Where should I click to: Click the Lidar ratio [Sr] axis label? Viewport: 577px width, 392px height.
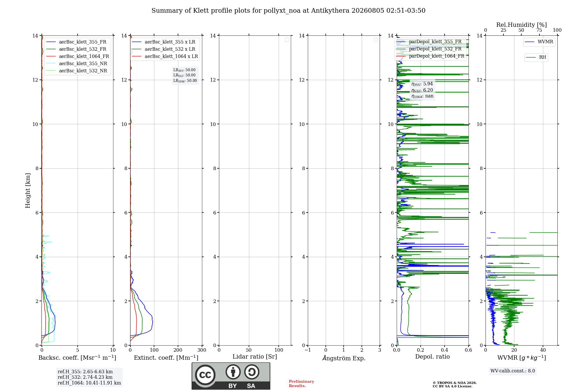(x=255, y=357)
